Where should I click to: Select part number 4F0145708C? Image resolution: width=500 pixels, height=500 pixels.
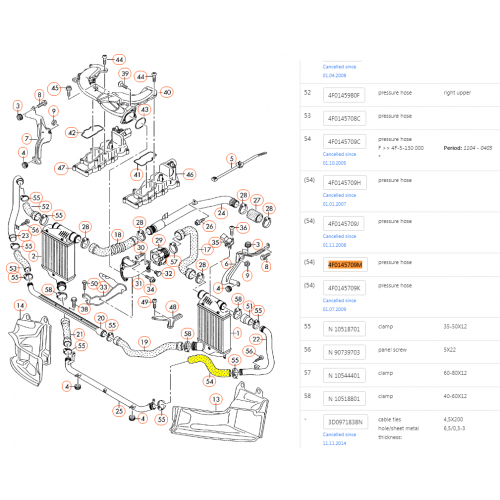tap(344, 118)
